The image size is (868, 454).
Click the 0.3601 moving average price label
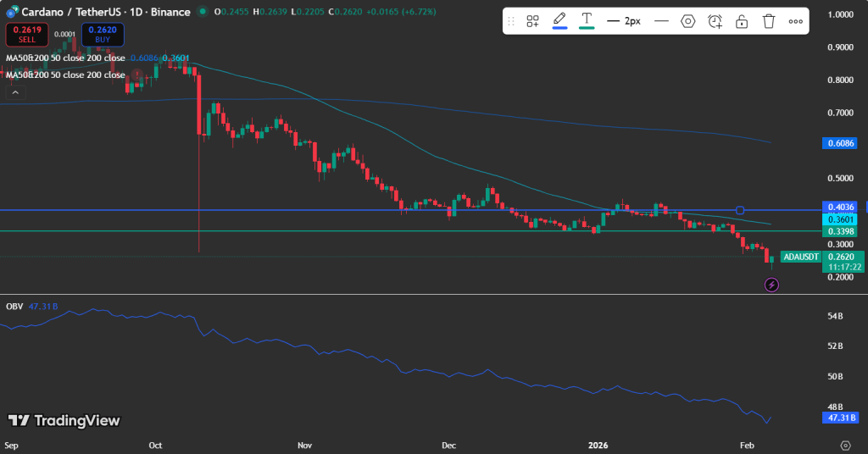pyautogui.click(x=840, y=219)
